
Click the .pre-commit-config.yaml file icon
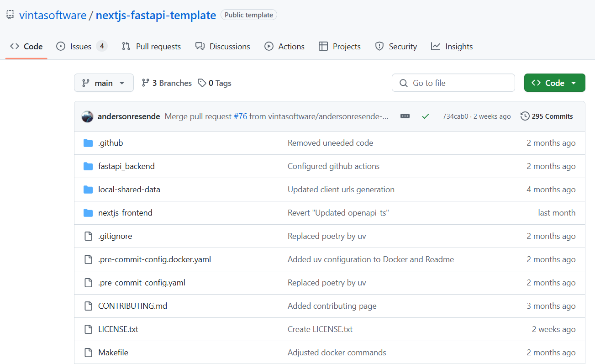[88, 283]
